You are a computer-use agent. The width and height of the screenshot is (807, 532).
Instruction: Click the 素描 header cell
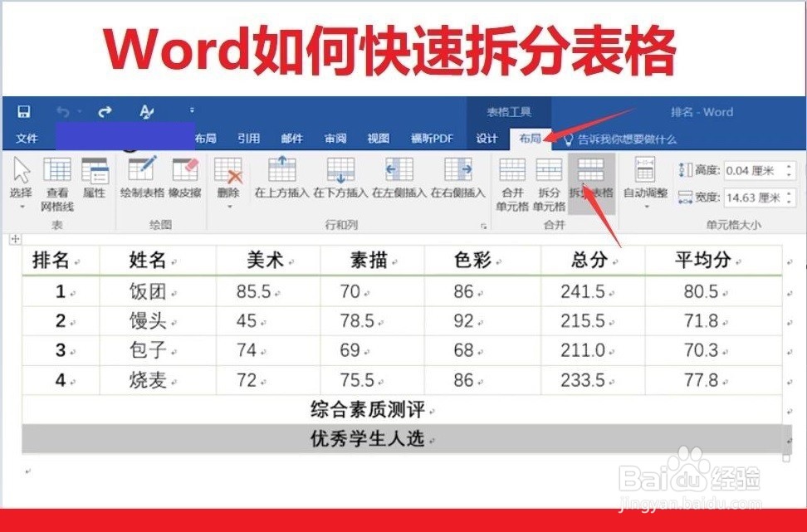(373, 261)
